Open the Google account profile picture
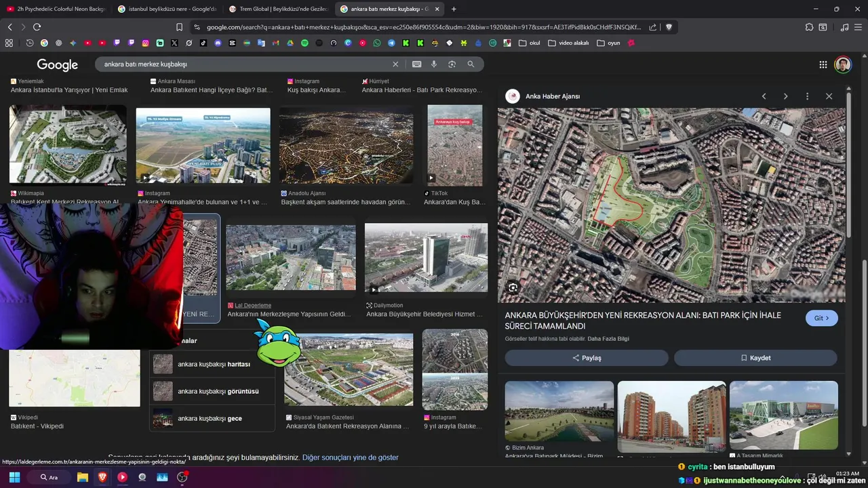This screenshot has height=488, width=868. [842, 64]
